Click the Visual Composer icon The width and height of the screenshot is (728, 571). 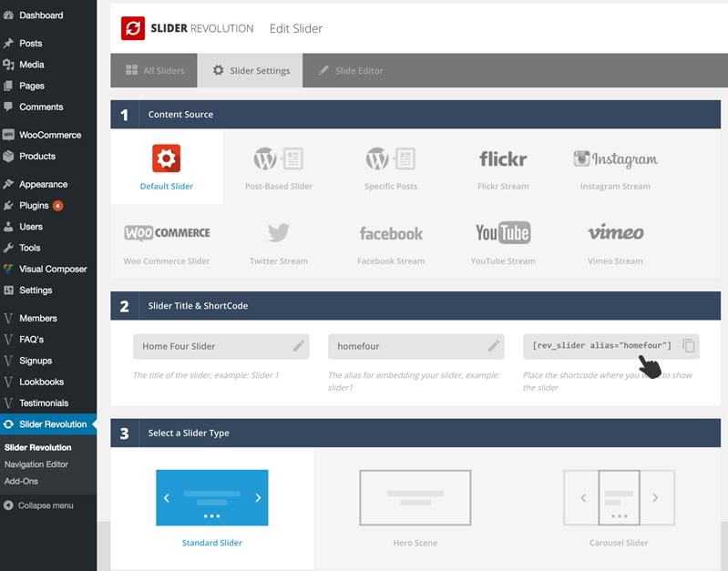[8, 269]
